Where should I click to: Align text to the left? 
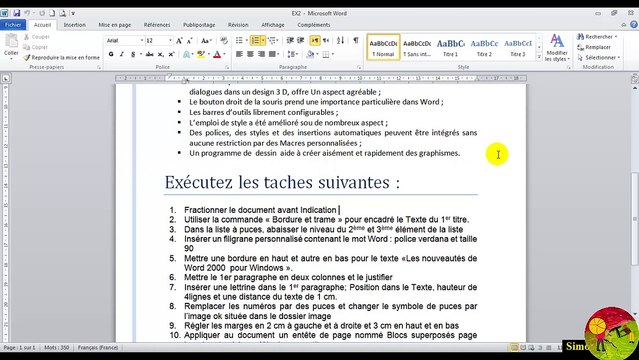(239, 54)
